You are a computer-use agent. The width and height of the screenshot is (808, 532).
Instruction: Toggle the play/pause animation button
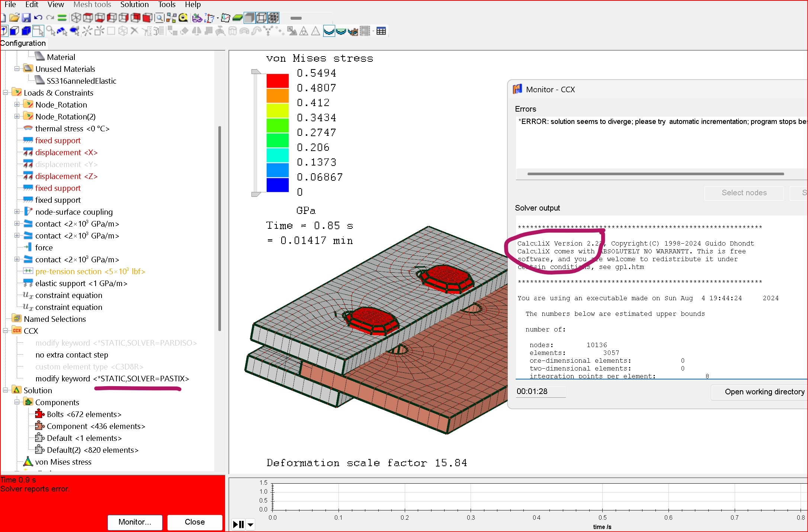[x=238, y=525]
